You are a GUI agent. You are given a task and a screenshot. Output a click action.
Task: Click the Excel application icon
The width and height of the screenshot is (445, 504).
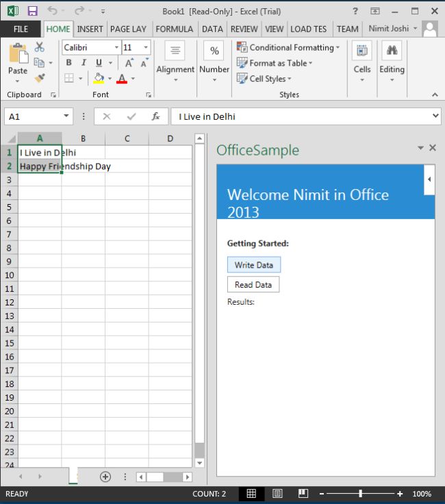click(x=13, y=11)
